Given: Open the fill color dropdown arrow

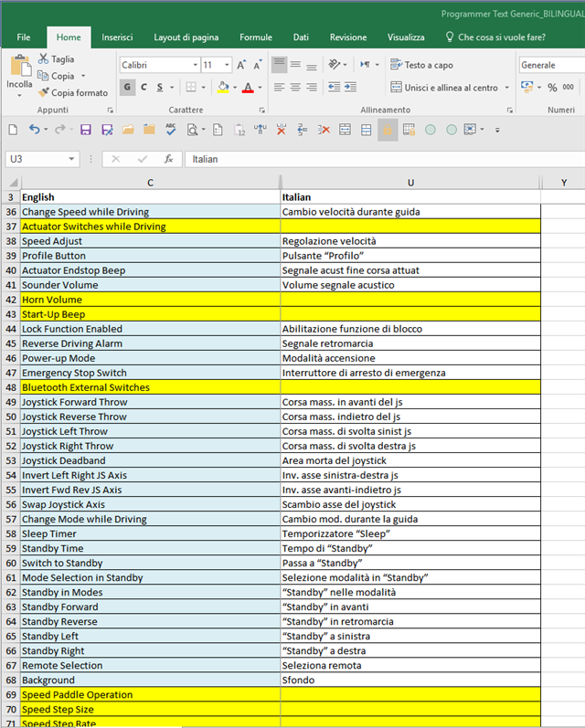Looking at the screenshot, I should tap(235, 88).
